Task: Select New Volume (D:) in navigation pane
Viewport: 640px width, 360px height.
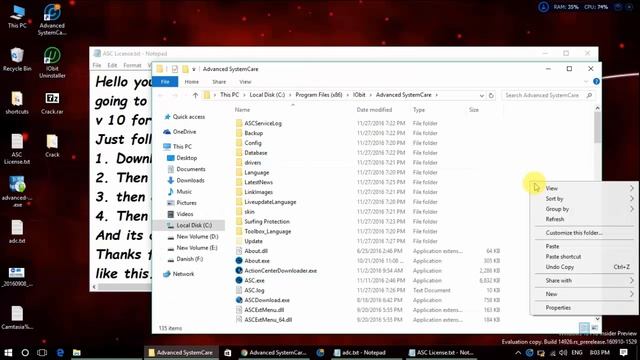Action: pyautogui.click(x=197, y=236)
